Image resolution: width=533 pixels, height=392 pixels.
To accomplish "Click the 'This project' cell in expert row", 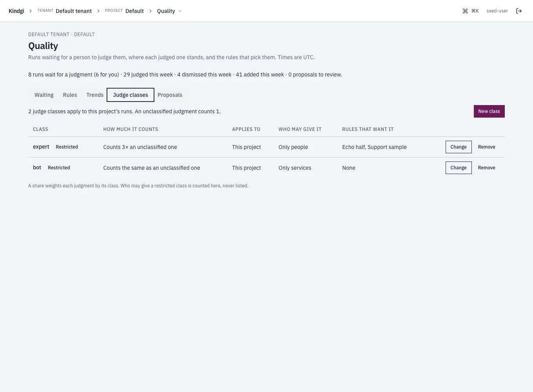I will point(247,147).
